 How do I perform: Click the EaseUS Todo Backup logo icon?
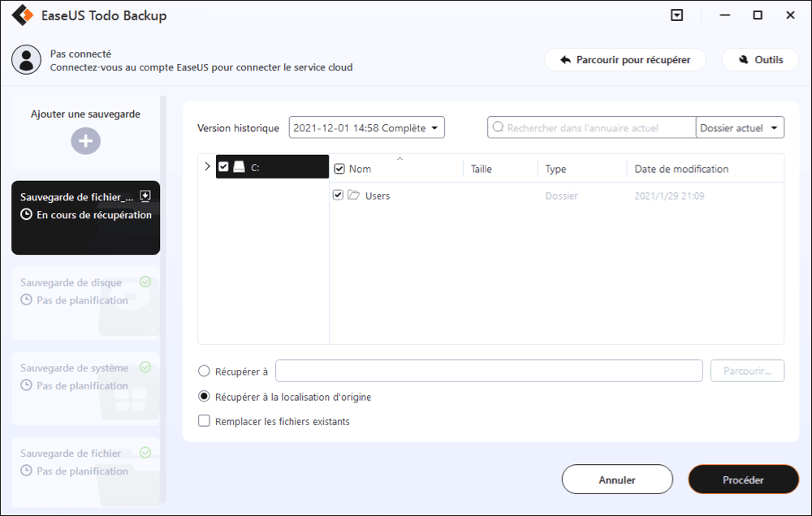22,15
